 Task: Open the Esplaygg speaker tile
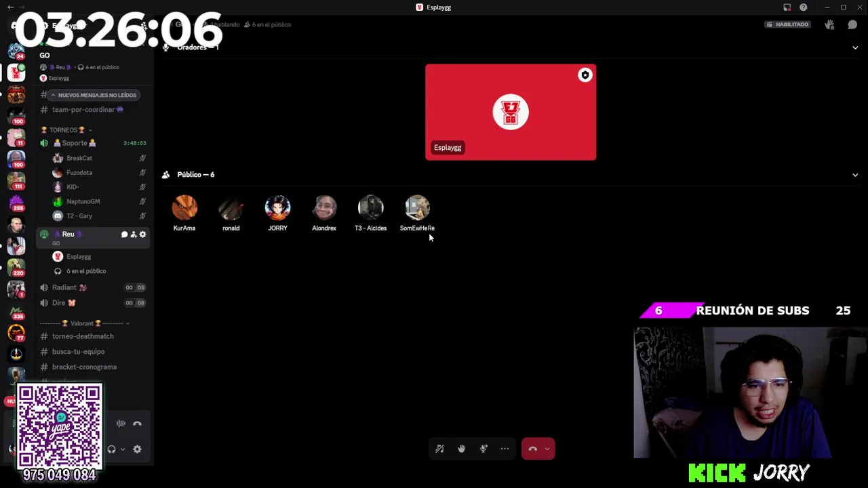coord(511,113)
